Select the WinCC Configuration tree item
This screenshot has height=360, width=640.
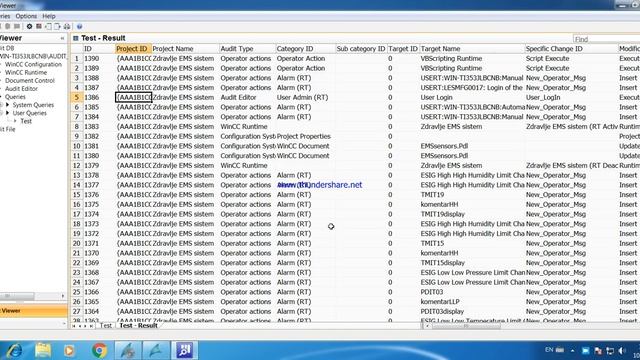(33, 64)
